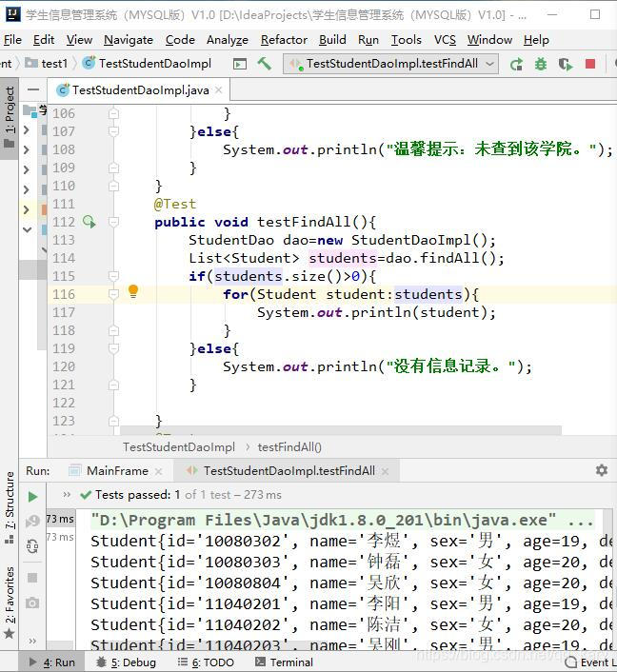Viewport: 617px width, 672px height.
Task: Toggle fold marker at line 106
Action: click(113, 113)
